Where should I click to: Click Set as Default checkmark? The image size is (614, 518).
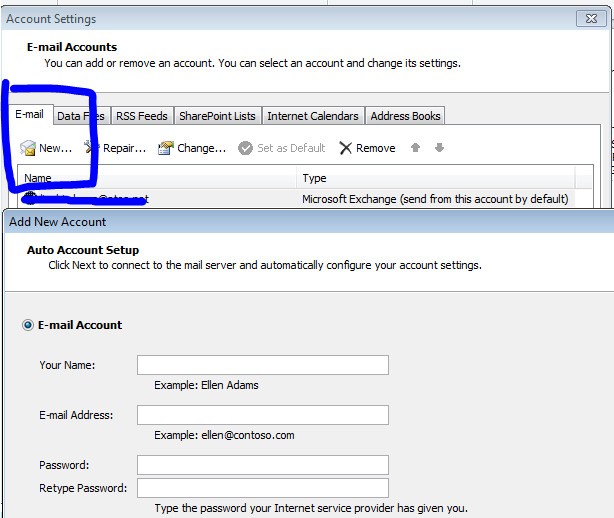coord(246,148)
